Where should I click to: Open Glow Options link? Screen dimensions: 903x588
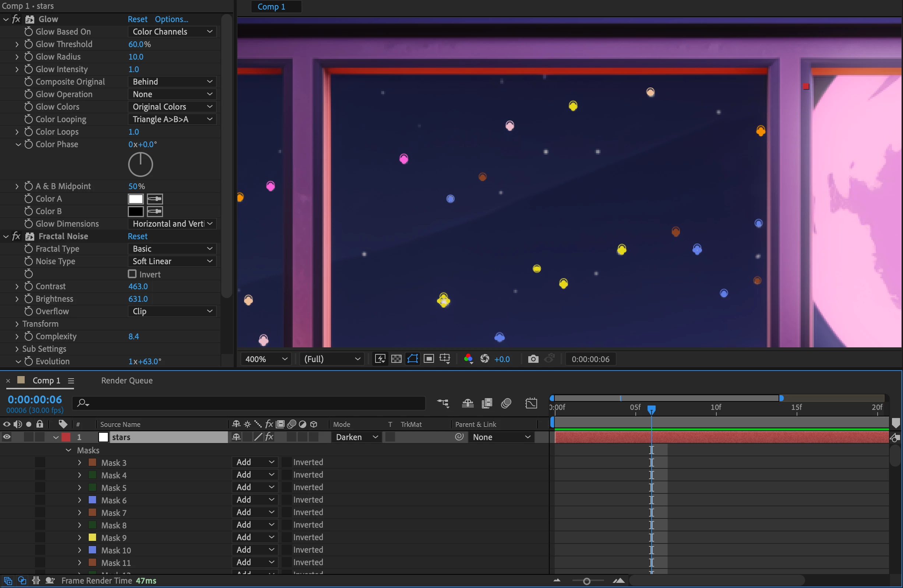coord(171,19)
